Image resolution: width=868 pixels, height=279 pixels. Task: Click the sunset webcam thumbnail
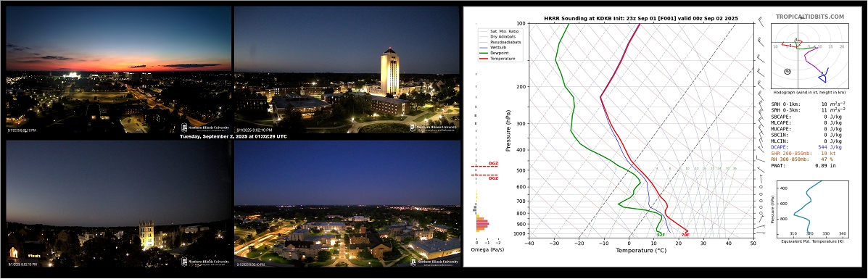[118, 69]
